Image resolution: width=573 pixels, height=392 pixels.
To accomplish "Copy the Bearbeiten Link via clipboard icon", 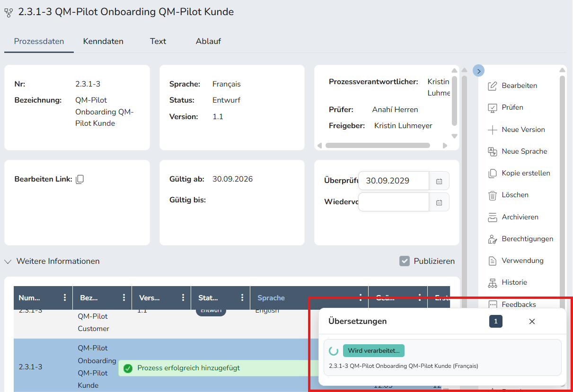I will tap(80, 179).
